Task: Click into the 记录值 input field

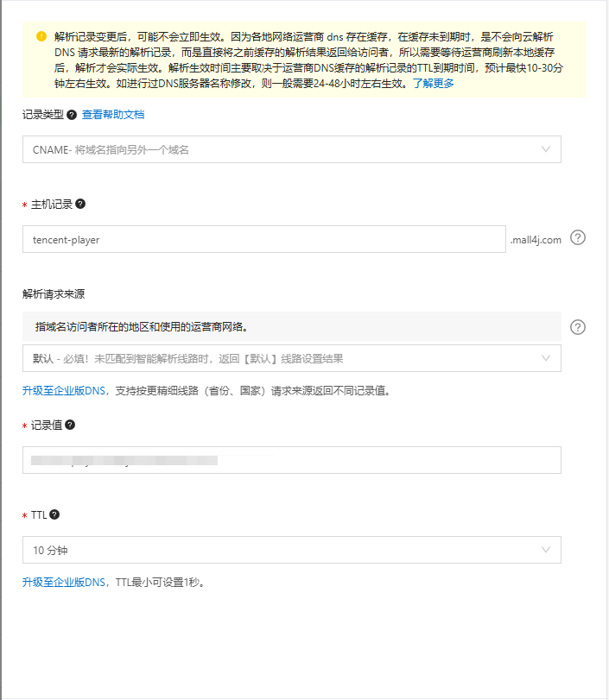Action: point(291,460)
